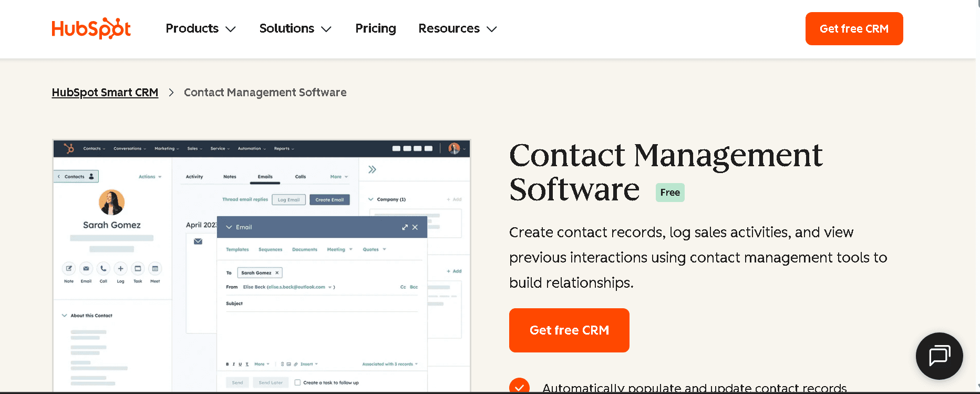This screenshot has width=980, height=394.
Task: Select the Emails tab
Action: pyautogui.click(x=265, y=177)
